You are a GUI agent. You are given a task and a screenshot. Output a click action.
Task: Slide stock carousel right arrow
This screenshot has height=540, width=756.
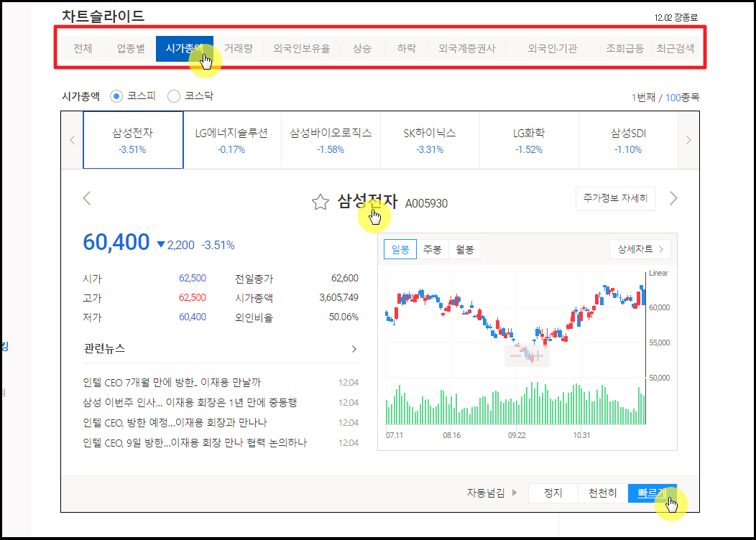point(688,140)
